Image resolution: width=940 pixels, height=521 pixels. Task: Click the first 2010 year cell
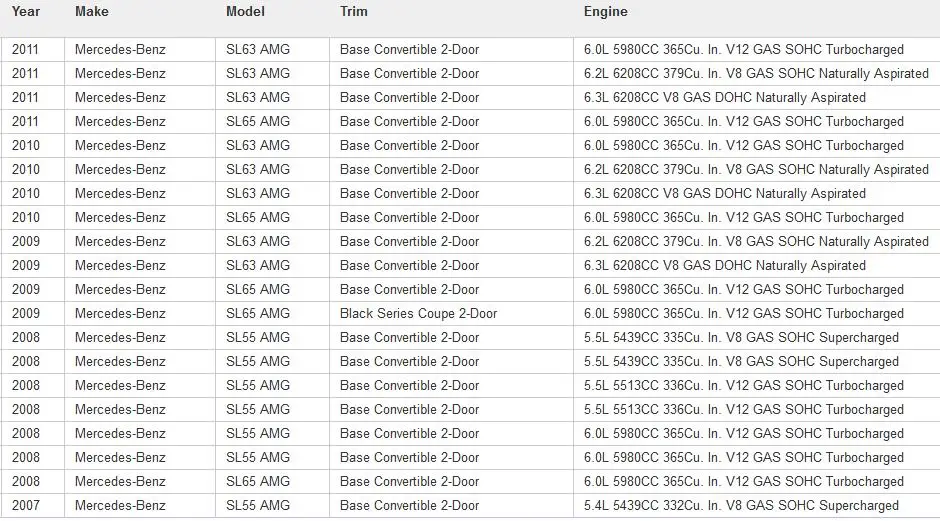pos(33,146)
